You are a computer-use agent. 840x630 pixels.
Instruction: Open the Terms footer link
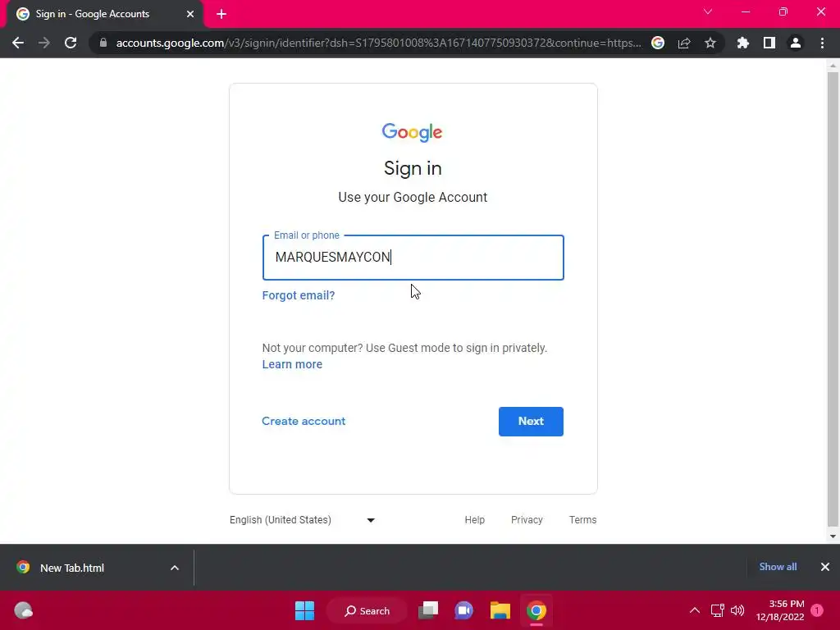pyautogui.click(x=583, y=519)
